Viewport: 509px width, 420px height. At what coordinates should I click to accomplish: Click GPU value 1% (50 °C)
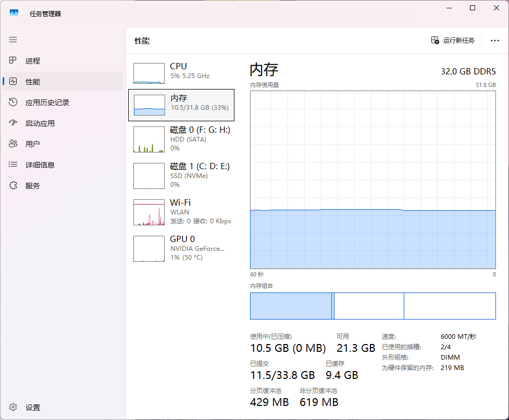(x=187, y=258)
